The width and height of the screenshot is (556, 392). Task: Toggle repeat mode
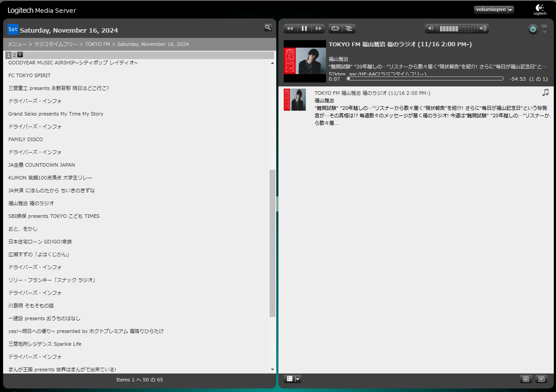click(x=335, y=29)
